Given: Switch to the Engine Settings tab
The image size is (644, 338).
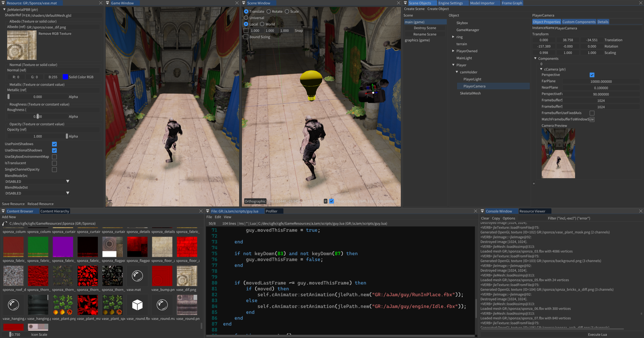Looking at the screenshot, I should tap(450, 3).
